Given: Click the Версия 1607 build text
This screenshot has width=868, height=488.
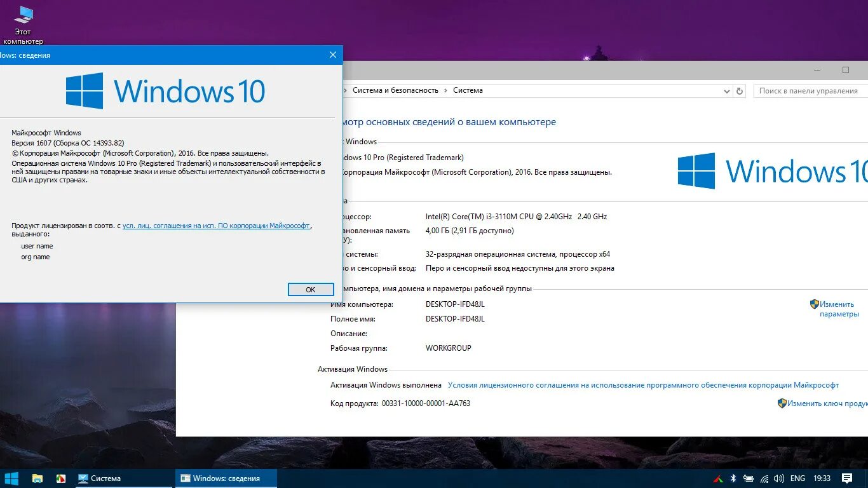Looking at the screenshot, I should pyautogui.click(x=68, y=144).
